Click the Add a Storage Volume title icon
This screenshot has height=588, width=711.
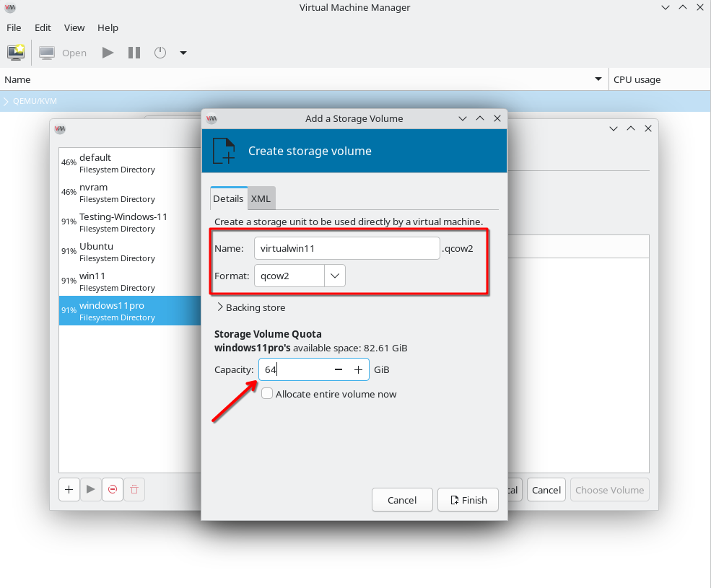point(211,119)
